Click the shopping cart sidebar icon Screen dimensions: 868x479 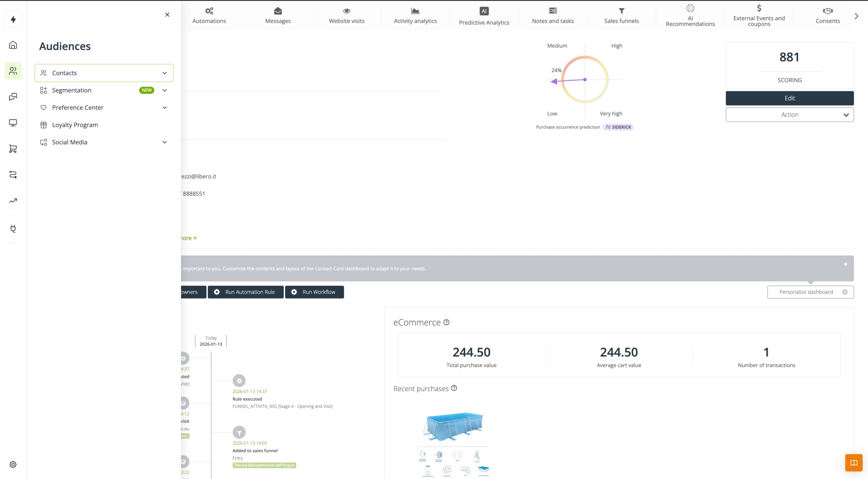point(13,149)
